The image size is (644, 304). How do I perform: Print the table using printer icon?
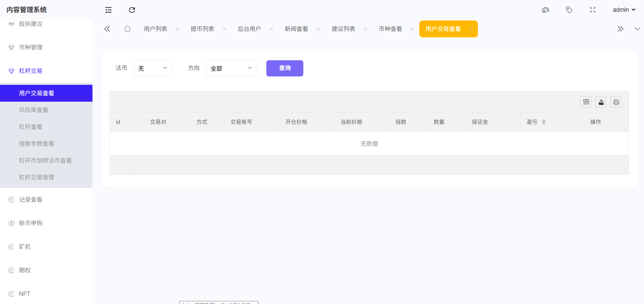pos(616,102)
